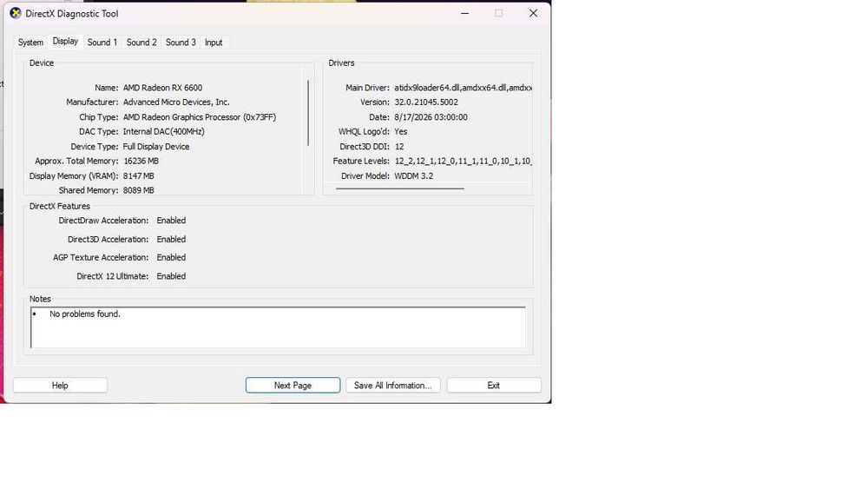
Task: Click main driver value 'atidx9loader64.dll'
Action: point(427,88)
